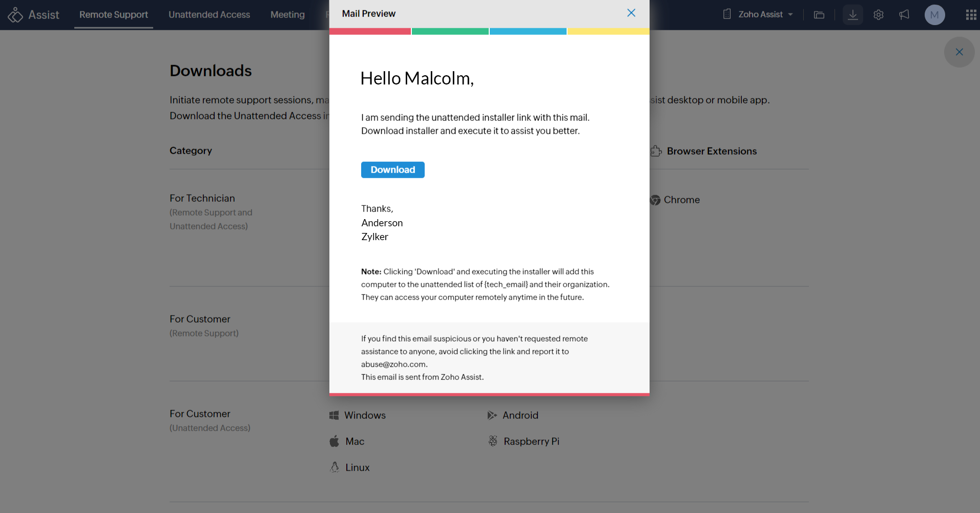Select the Linux download option

(357, 467)
